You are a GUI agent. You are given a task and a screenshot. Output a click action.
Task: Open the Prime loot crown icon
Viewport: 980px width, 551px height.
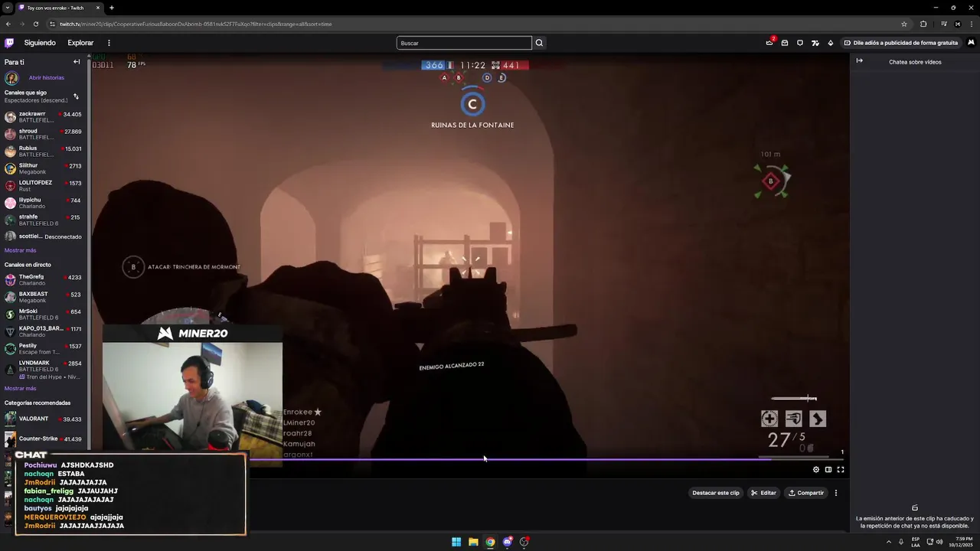click(x=769, y=43)
